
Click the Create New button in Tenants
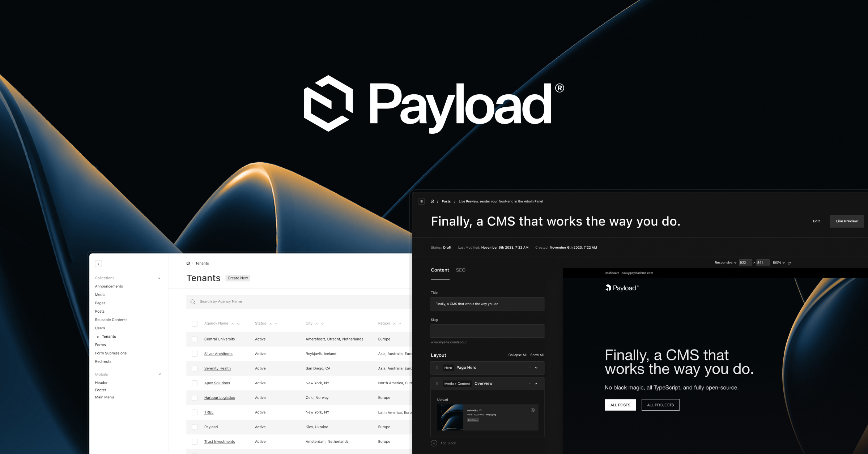click(x=238, y=278)
